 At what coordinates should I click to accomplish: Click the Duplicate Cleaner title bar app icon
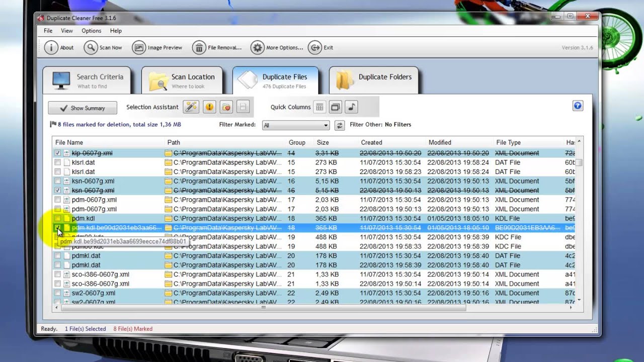(41, 18)
